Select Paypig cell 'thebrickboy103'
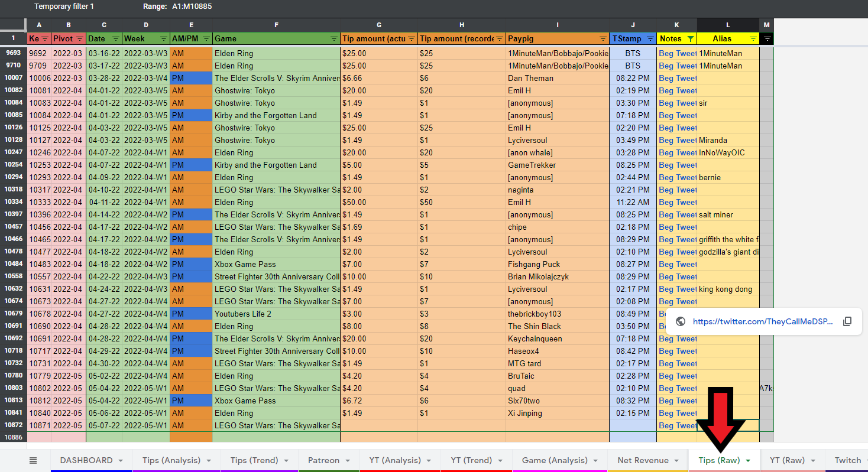This screenshot has width=868, height=472. click(x=558, y=314)
